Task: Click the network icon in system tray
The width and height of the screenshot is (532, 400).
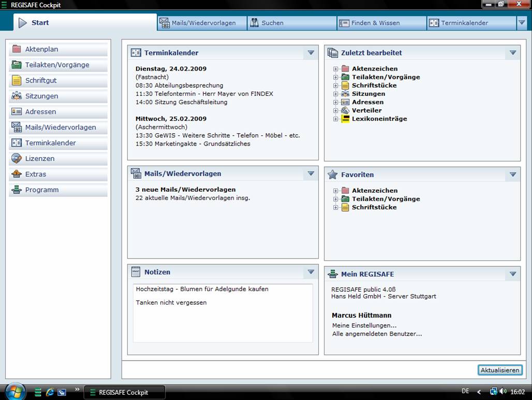Action: coord(493,392)
